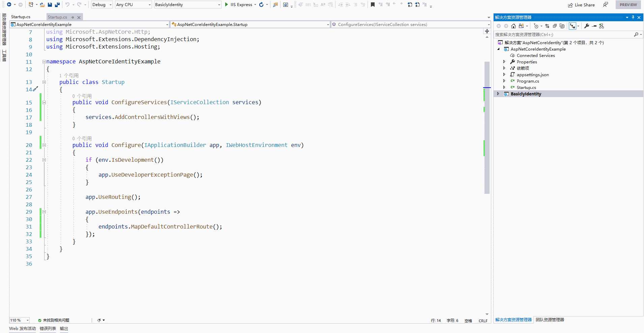Toggle pin on the active Startup.cs tab

72,17
